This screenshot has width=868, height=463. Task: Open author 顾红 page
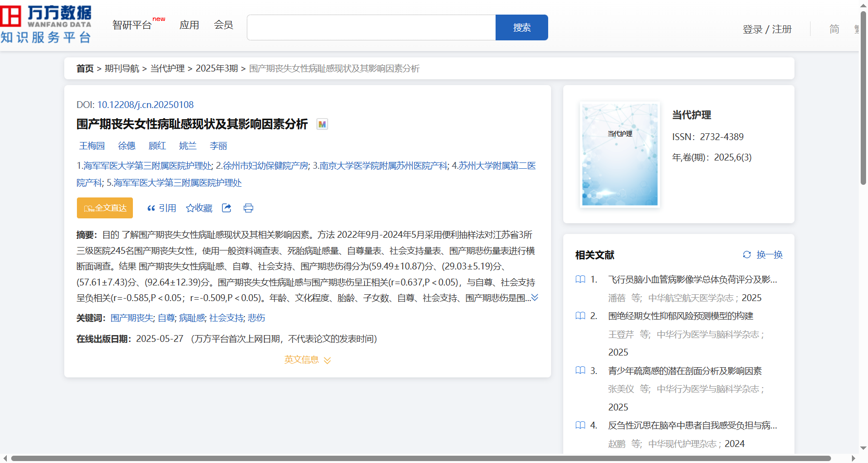pyautogui.click(x=157, y=146)
